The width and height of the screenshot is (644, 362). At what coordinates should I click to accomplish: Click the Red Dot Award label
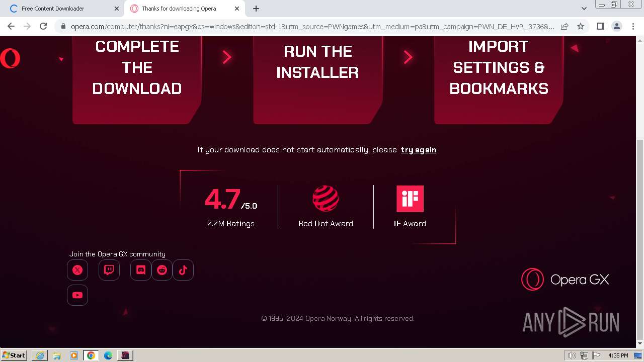tap(326, 224)
